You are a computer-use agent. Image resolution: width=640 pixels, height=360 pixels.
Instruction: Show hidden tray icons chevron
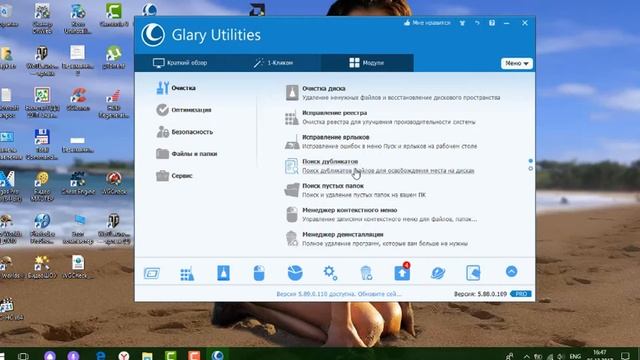[x=527, y=357]
